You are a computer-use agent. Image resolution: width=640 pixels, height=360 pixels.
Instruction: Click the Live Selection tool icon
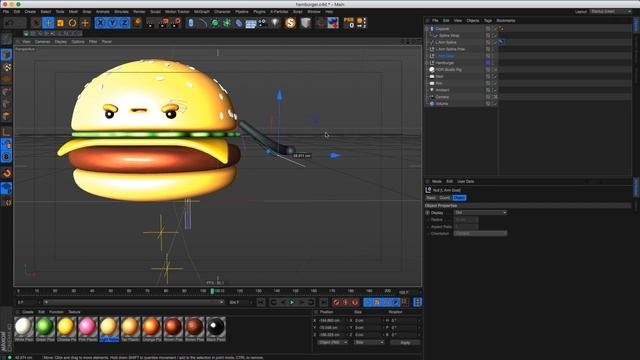(x=36, y=23)
